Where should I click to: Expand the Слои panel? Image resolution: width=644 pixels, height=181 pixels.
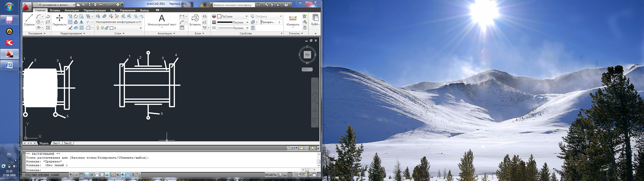coord(120,33)
